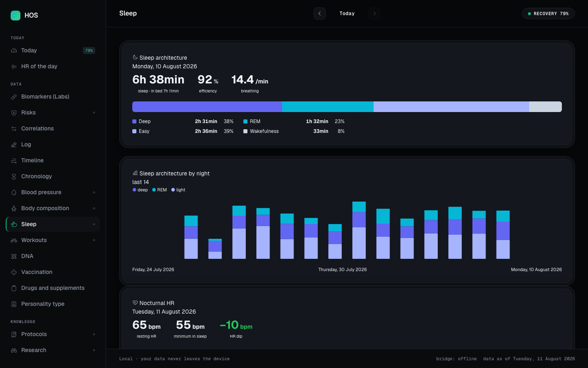Viewport: 588px width, 368px height.
Task: Expand the Protocols submenu dot
Action: [x=94, y=334]
